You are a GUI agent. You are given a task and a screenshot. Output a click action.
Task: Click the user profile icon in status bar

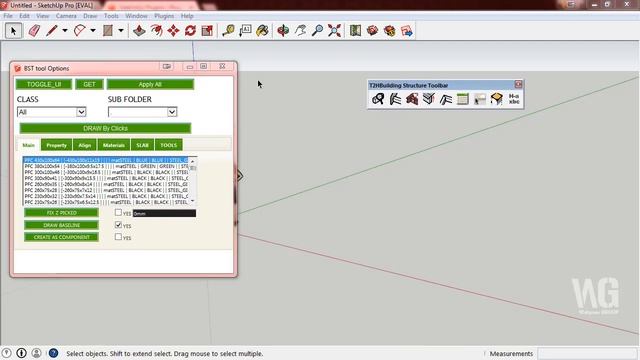pyautogui.click(x=36, y=353)
